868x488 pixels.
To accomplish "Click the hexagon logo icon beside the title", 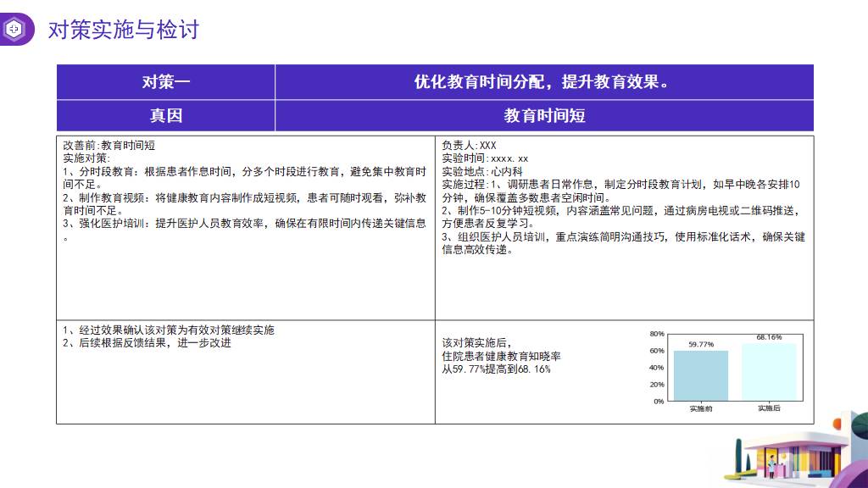I will 14,30.
